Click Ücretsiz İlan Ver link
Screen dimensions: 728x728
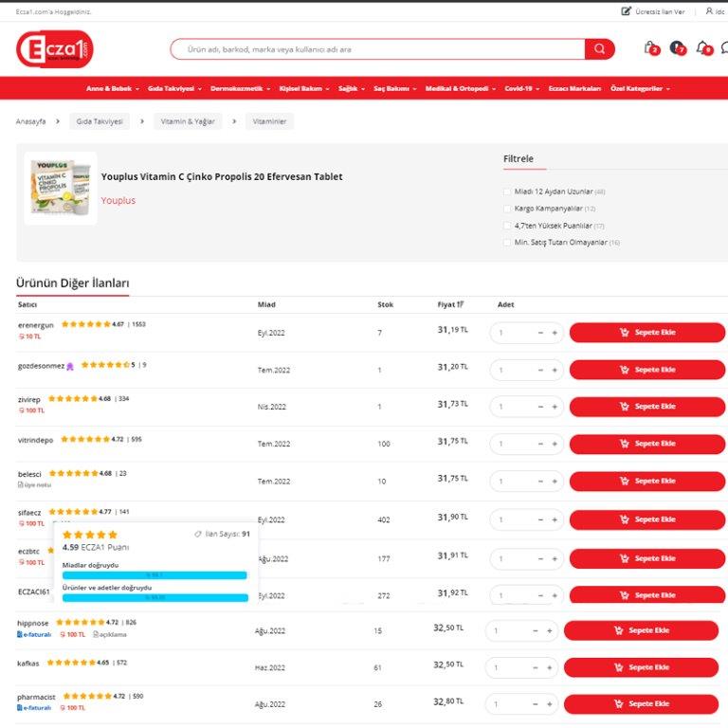pos(660,11)
